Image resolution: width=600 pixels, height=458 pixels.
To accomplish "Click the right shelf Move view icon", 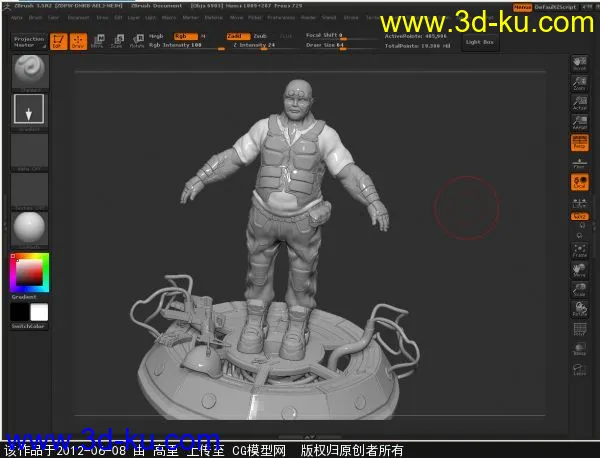I will click(x=580, y=271).
